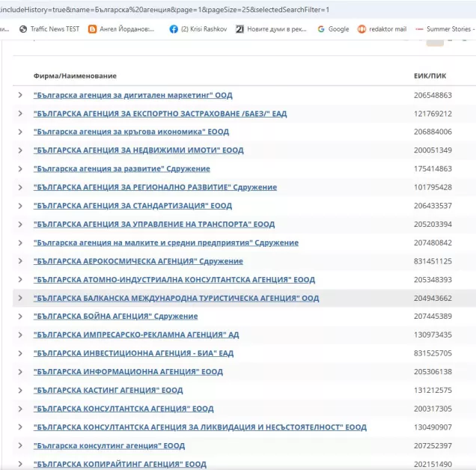Viewport: 476px width, 470px height.
Task: Expand the БЪЛГАРСКА АЕРОКОСМИЧЕСКА АГЕНЦИЯ row chevron
Action: click(x=20, y=261)
